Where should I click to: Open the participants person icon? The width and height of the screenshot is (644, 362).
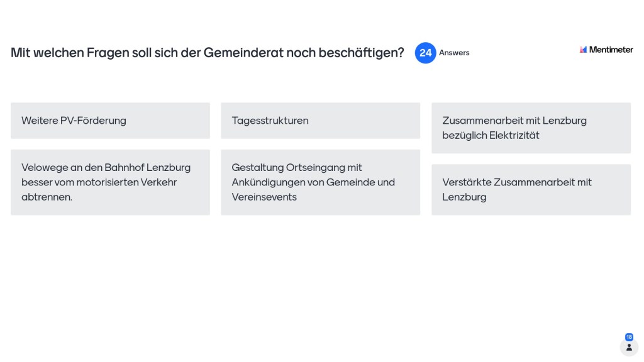[x=629, y=347]
